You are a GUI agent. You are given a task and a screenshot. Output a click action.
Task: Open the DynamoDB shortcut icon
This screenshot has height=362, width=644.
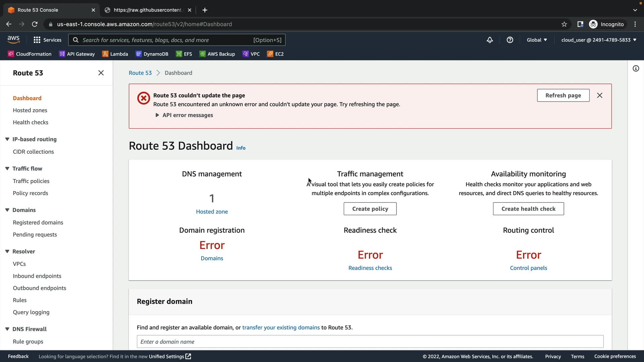click(139, 54)
